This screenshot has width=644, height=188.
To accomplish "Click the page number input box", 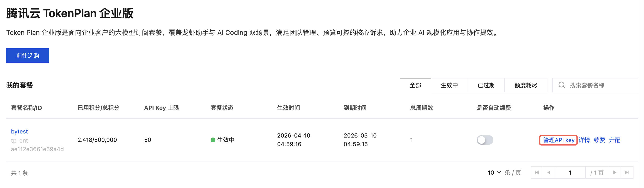I will [x=570, y=172].
